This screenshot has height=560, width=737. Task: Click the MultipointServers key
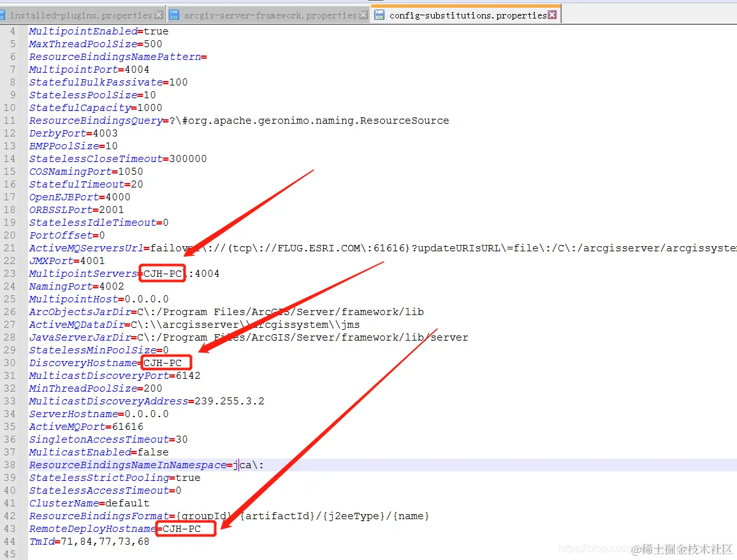coord(83,274)
